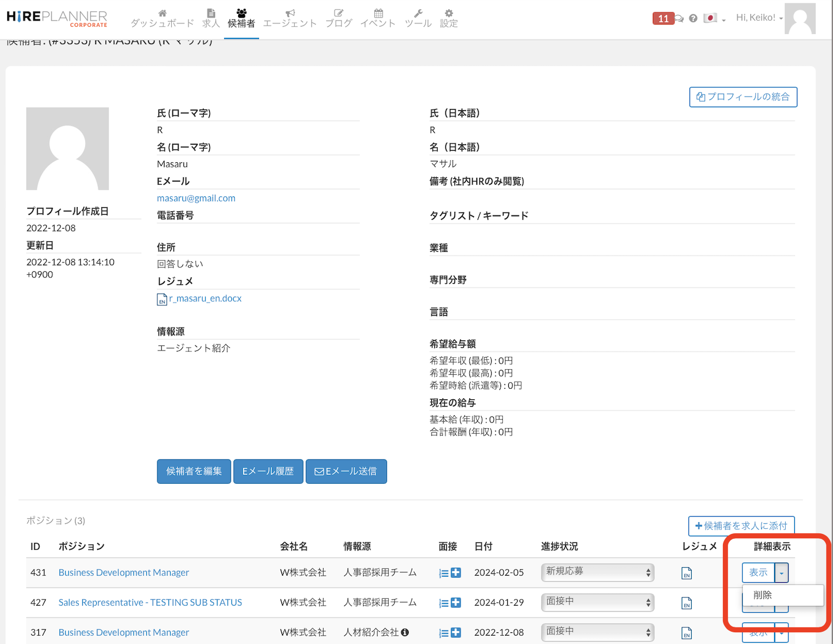Click the plus icon in row 317

coord(456,633)
